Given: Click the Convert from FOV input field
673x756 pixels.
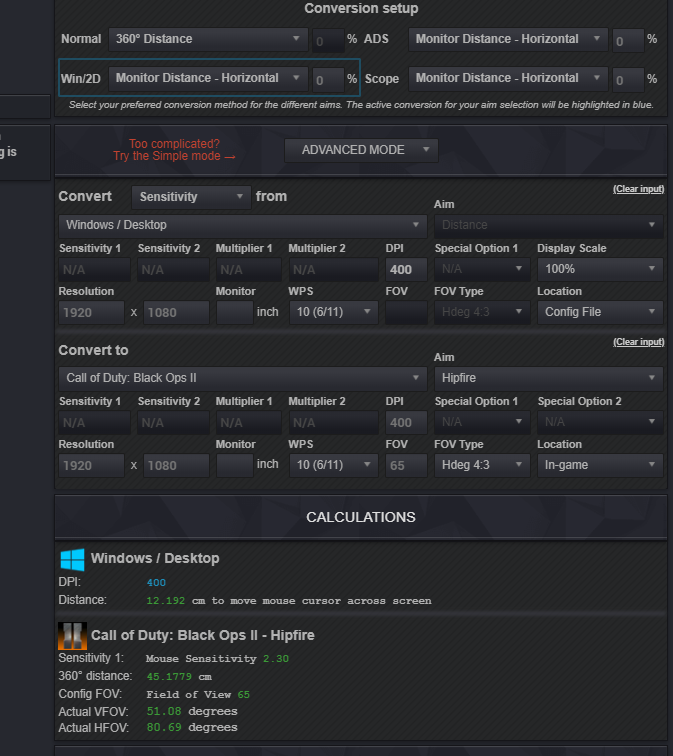Looking at the screenshot, I should pyautogui.click(x=406, y=312).
